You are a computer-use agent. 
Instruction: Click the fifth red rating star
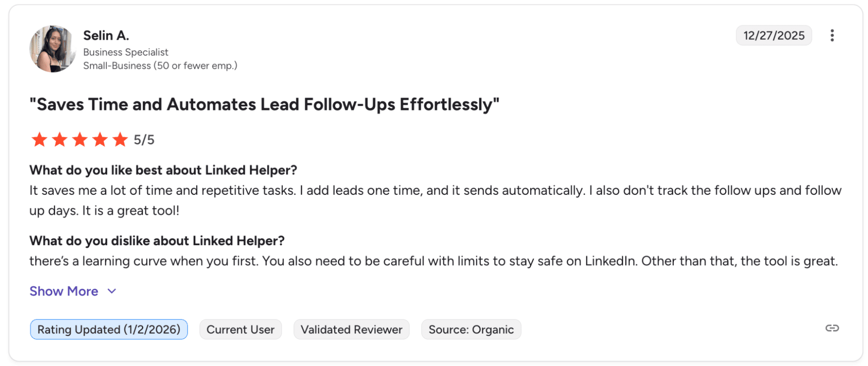click(120, 140)
